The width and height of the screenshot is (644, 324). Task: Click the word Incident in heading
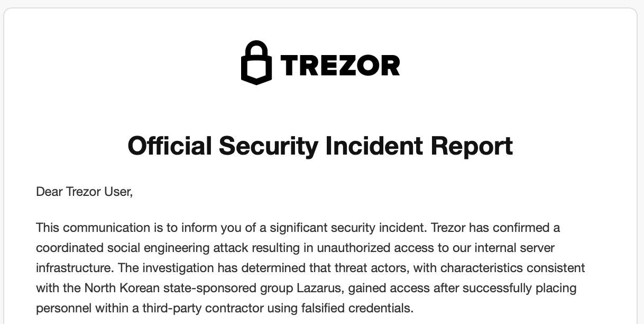coord(374,146)
